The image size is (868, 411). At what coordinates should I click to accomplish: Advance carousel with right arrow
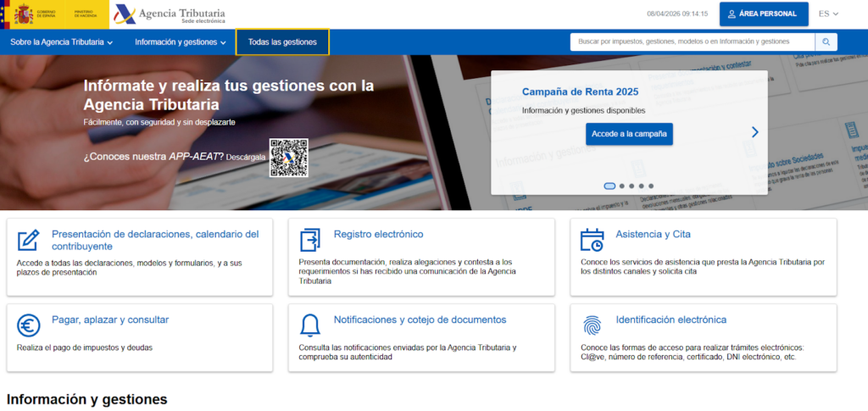[755, 132]
